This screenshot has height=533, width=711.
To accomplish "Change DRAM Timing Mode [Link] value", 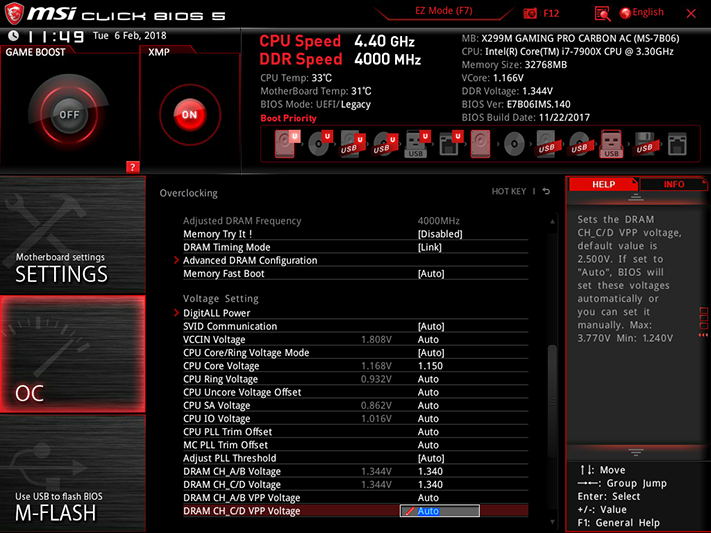I will (356, 247).
